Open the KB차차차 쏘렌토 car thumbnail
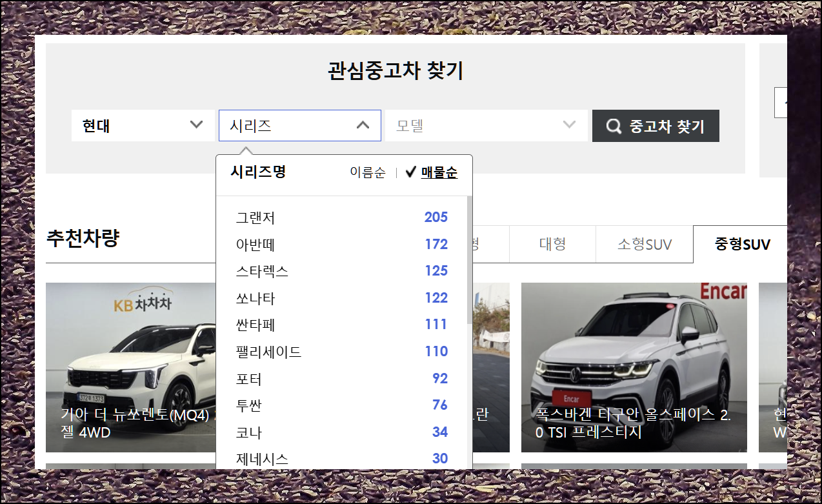The width and height of the screenshot is (822, 504). [131, 367]
